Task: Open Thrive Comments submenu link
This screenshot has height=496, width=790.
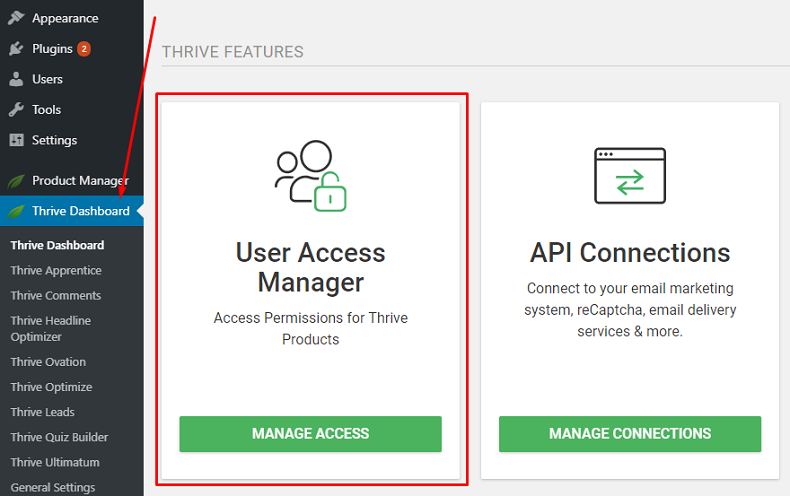Action: (x=55, y=295)
